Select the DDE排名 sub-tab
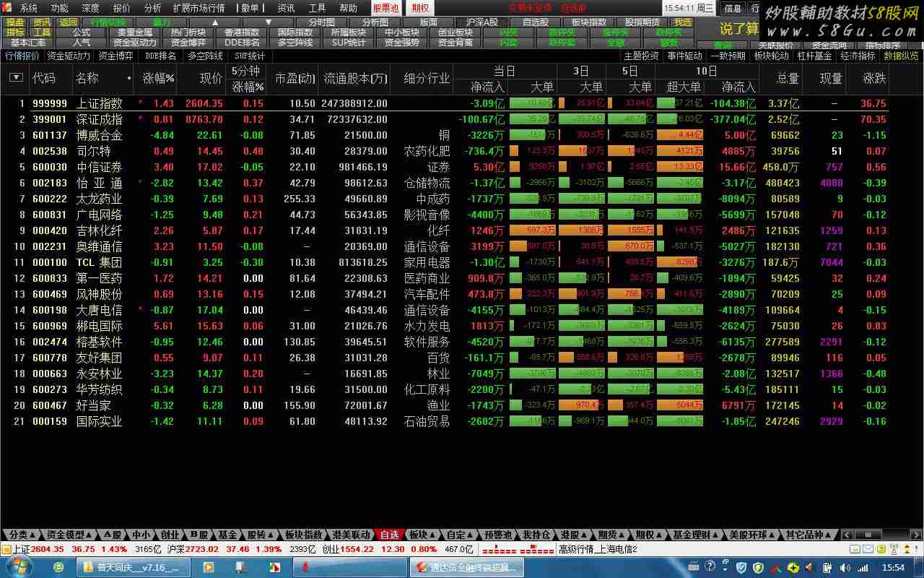 coord(160,56)
